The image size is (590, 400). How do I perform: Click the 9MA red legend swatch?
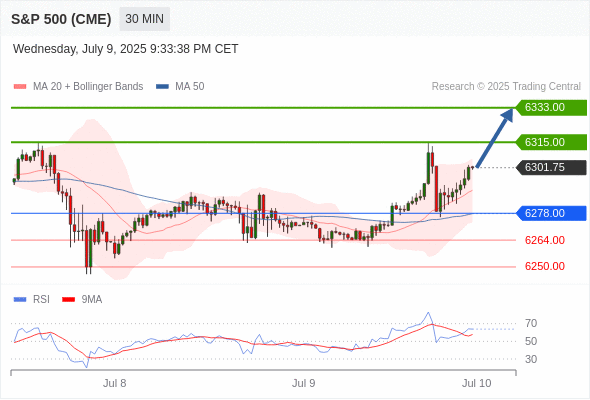point(68,300)
